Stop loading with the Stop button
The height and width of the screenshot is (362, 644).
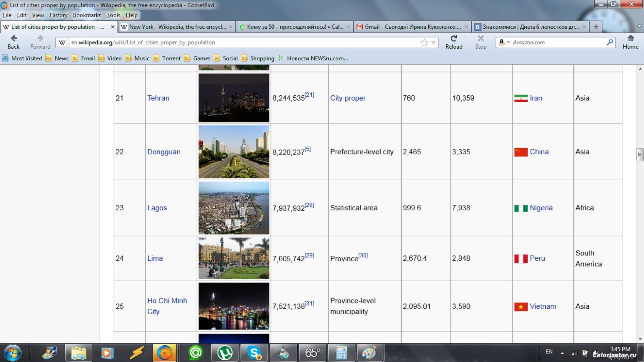[481, 42]
